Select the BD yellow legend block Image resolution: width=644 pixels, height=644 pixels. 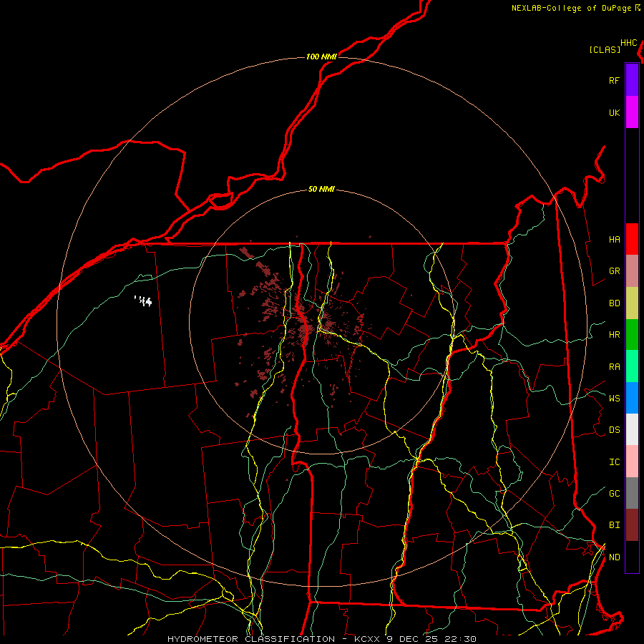632,303
